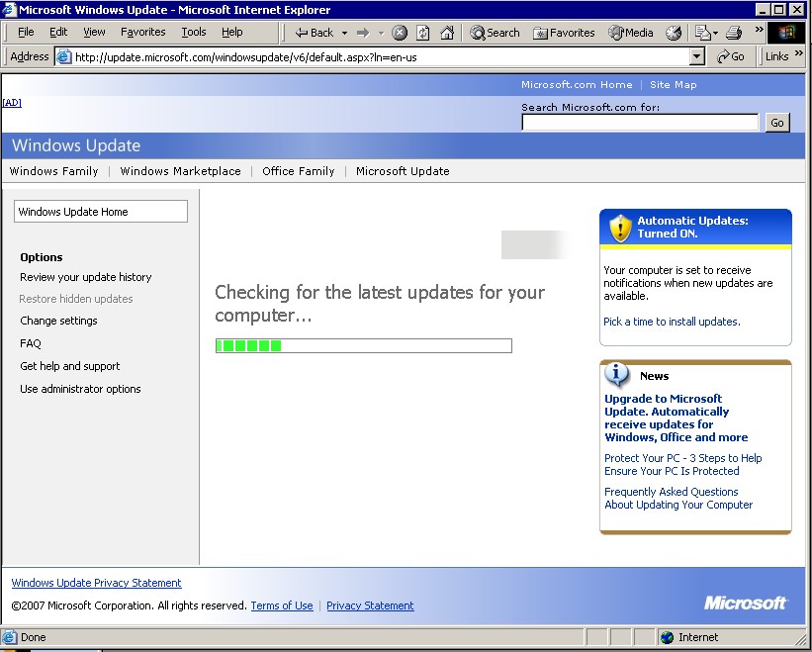Open Frequently Asked Questions About Updating link
Viewport: 812px width, 652px height.
point(678,499)
